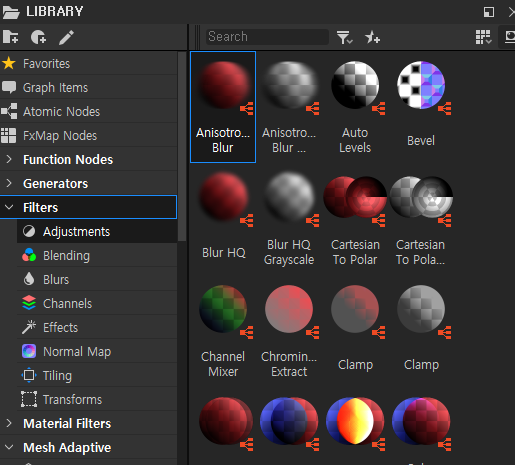Click the Normal Map purple icon
This screenshot has height=465, width=515.
[29, 351]
